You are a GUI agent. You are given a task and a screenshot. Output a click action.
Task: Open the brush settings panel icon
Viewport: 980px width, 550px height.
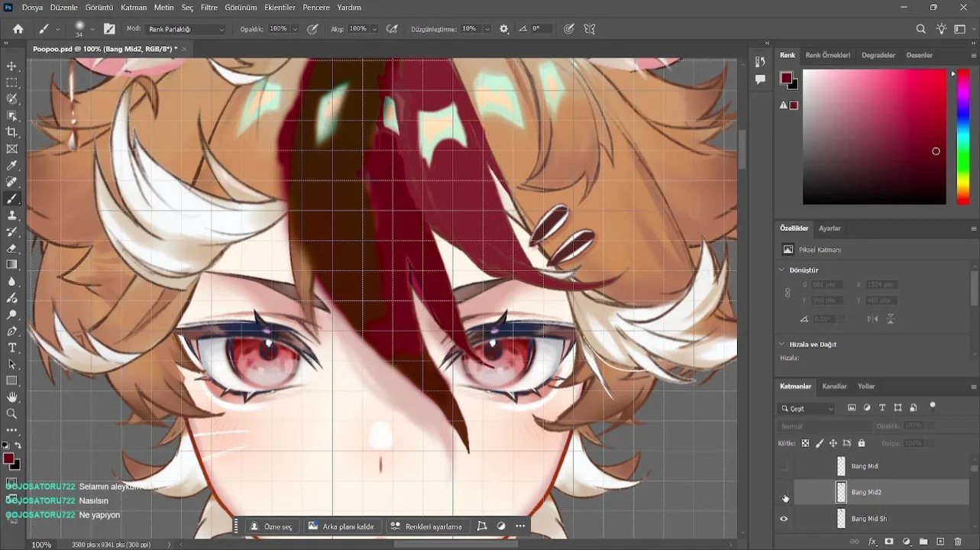[x=109, y=29]
